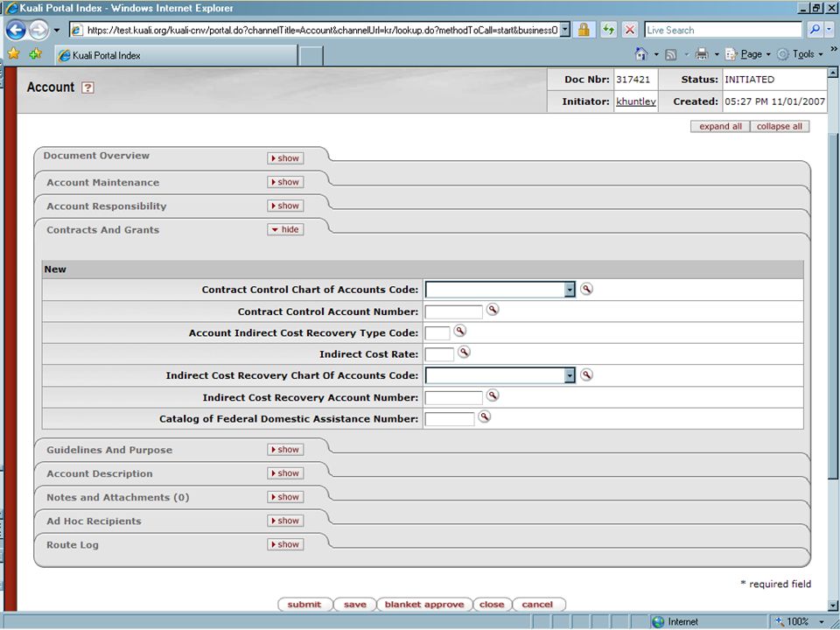Open the recent pages dropdown arrow

point(56,30)
